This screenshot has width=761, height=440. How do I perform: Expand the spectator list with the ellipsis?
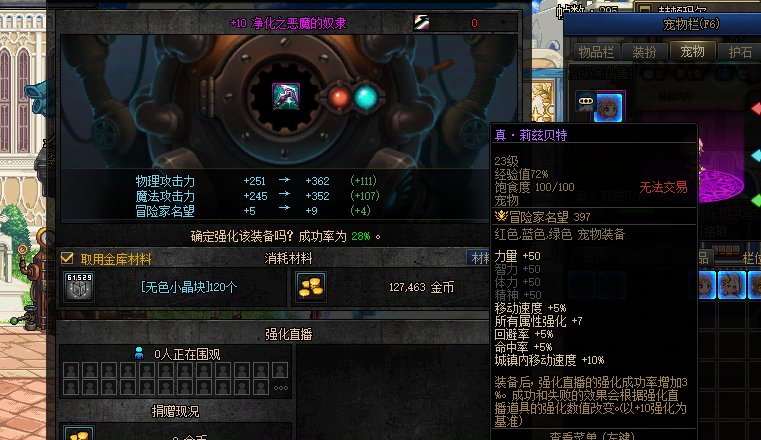281,388
